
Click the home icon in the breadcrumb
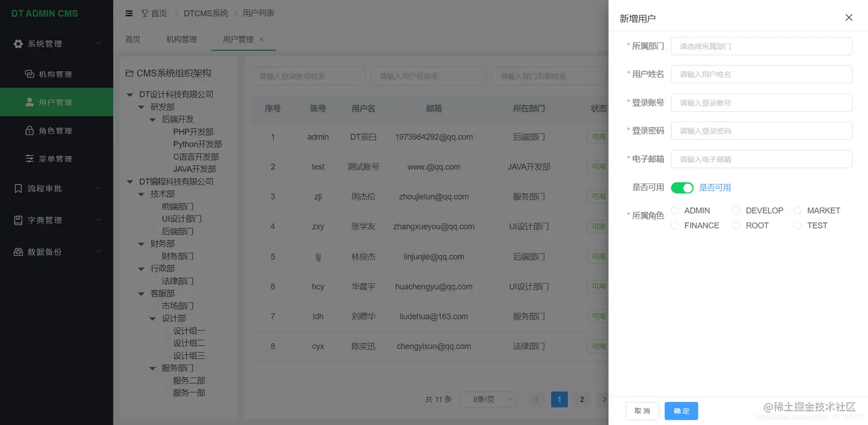[145, 13]
